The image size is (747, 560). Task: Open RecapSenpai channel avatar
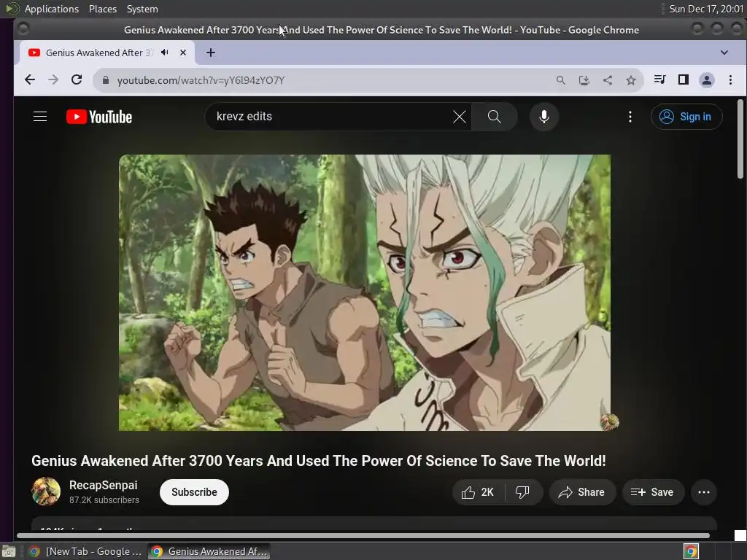[x=46, y=491]
